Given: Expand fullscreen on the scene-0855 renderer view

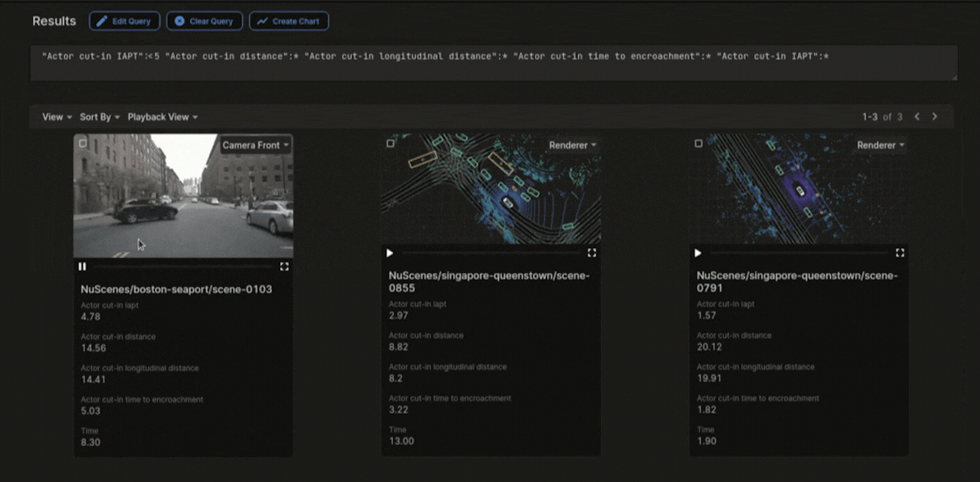Looking at the screenshot, I should pyautogui.click(x=593, y=252).
